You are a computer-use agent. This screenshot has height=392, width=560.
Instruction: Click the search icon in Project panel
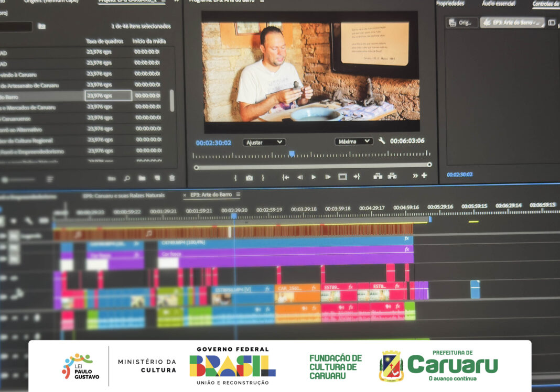point(127,178)
